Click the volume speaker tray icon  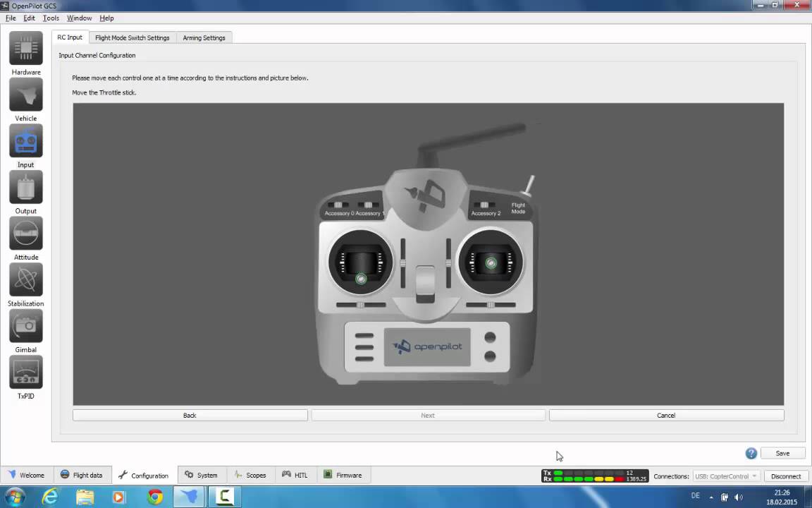pos(739,497)
